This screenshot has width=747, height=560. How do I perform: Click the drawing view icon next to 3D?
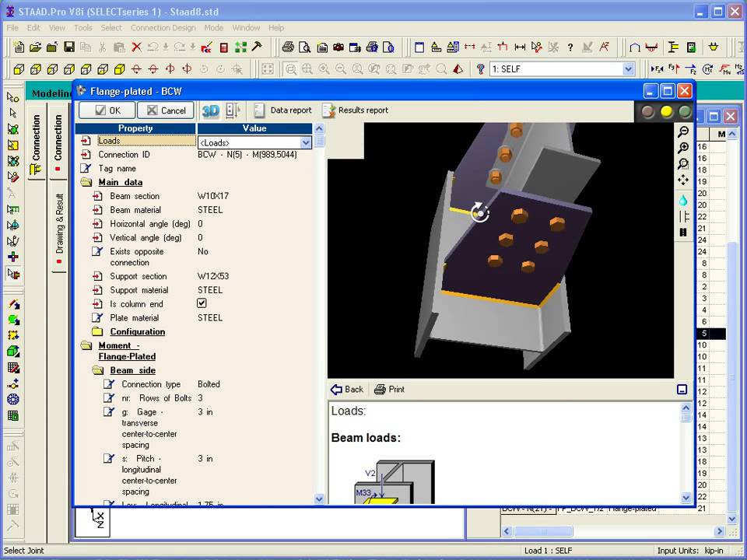(x=233, y=110)
